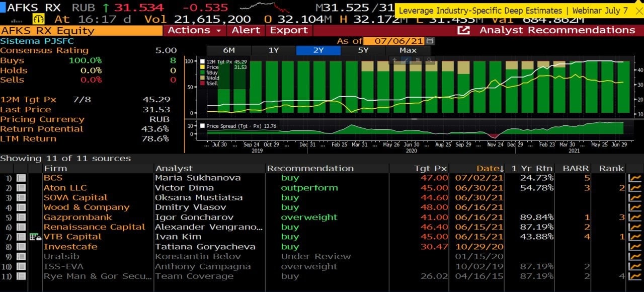644x292 pixels.
Task: Click the chart zoom magnifier tool
Action: point(430,60)
